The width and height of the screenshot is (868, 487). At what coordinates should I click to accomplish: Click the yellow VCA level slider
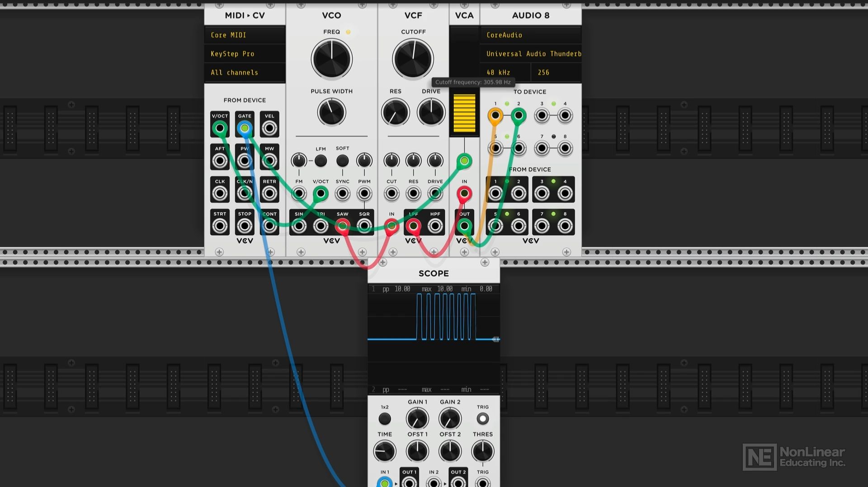(464, 113)
